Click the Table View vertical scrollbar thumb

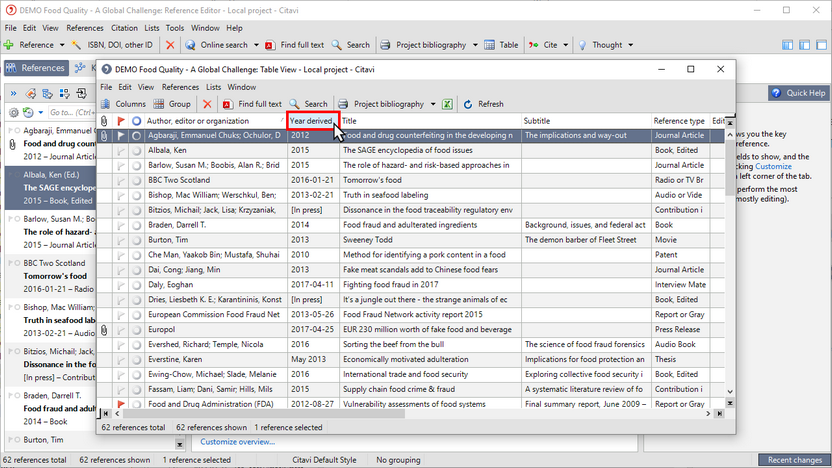pyautogui.click(x=730, y=168)
